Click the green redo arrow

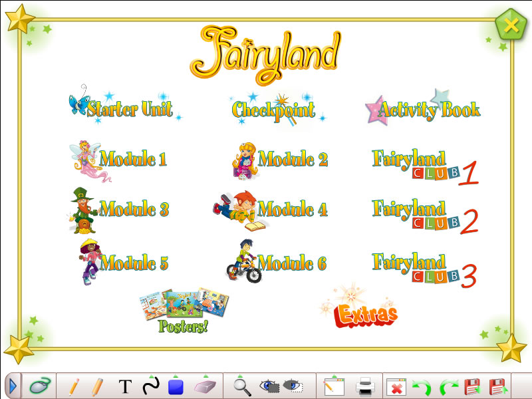point(449,386)
